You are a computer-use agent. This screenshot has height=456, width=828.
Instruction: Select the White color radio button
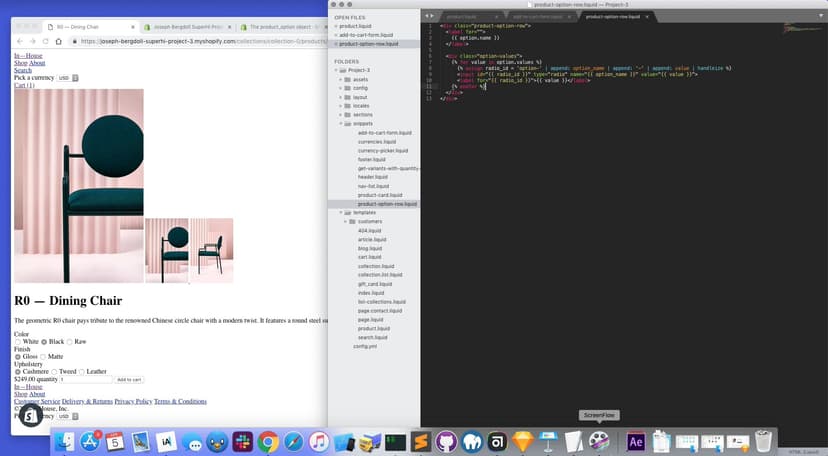point(18,341)
